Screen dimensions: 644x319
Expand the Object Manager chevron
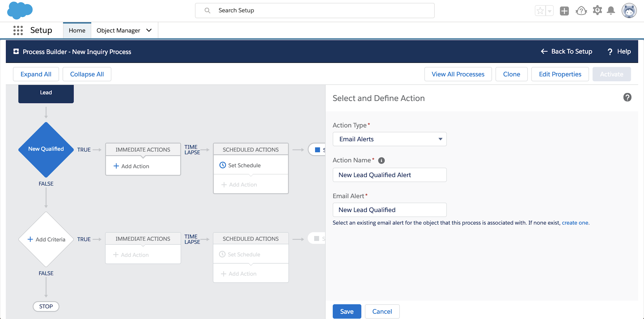149,30
